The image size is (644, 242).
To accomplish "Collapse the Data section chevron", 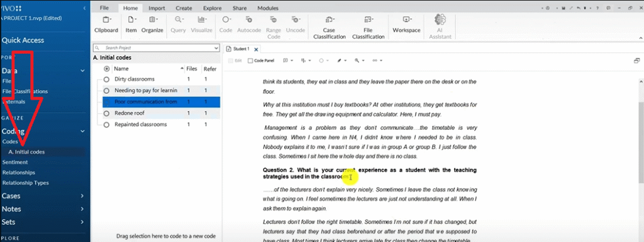I will (82, 71).
